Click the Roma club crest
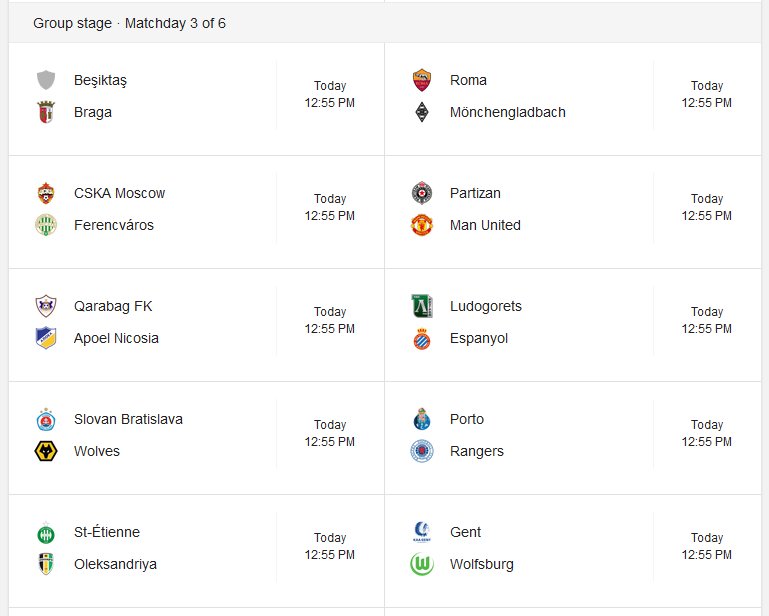This screenshot has height=616, width=769. (x=422, y=80)
